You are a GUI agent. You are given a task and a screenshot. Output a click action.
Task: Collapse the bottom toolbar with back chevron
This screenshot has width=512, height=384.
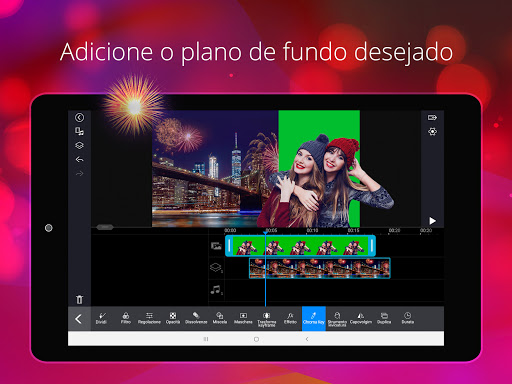pos(79,319)
